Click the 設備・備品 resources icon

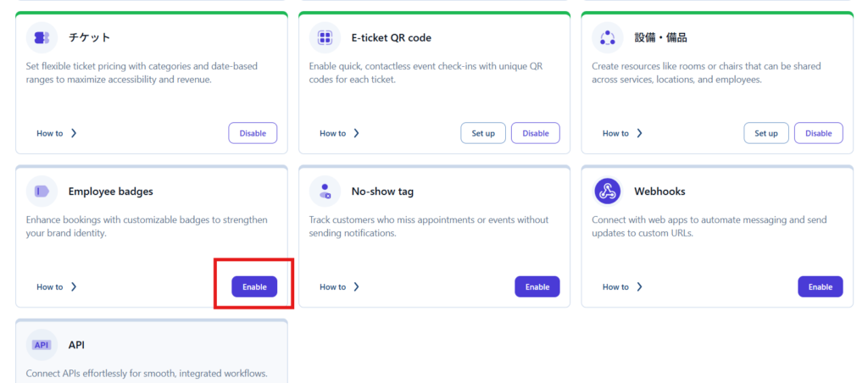(x=608, y=37)
